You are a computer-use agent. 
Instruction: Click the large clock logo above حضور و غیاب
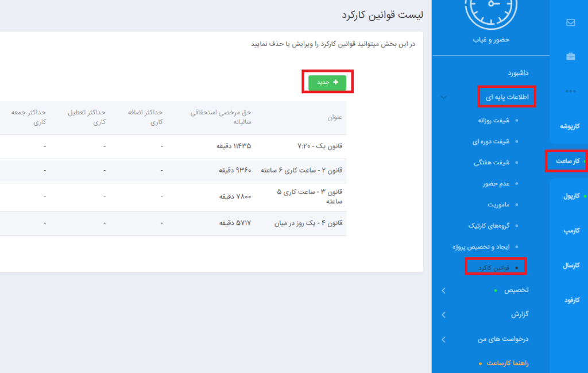[490, 11]
